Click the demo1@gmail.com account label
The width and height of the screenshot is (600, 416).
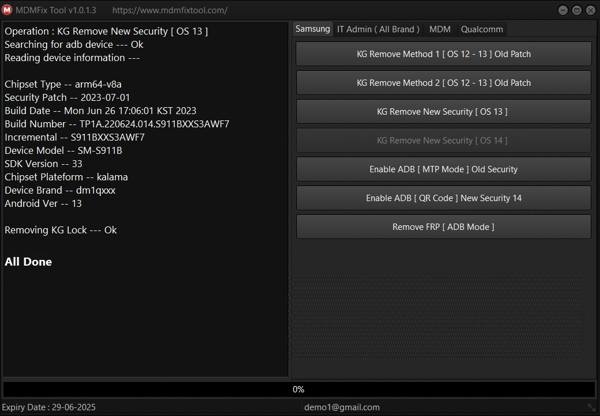click(342, 407)
